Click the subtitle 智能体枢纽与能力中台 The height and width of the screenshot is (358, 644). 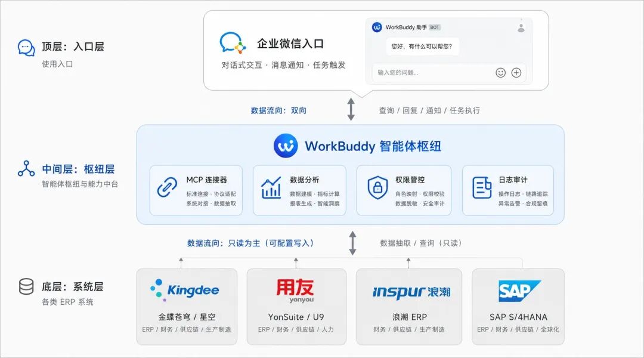tap(80, 184)
